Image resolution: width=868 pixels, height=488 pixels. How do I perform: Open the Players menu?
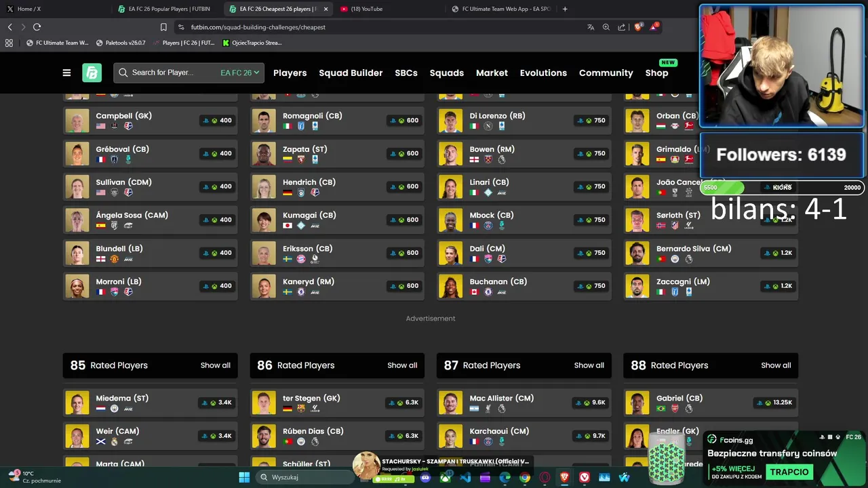coord(290,73)
